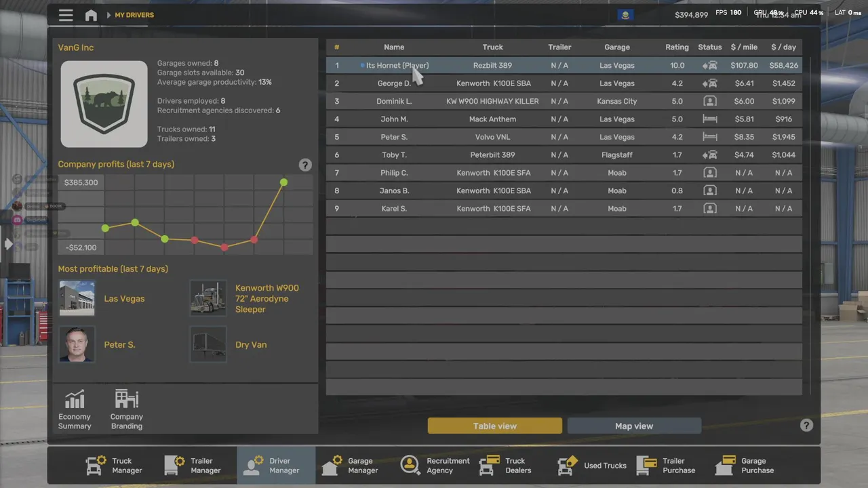Select driver Peter S. table row

564,137
